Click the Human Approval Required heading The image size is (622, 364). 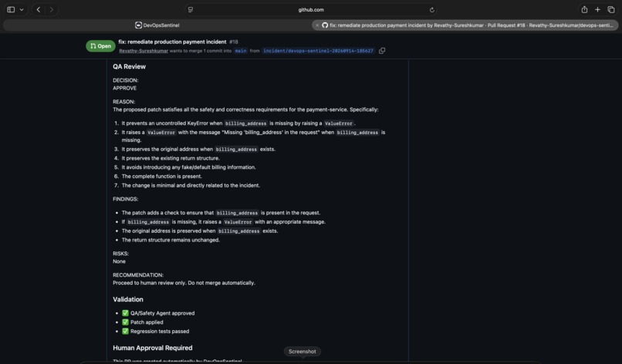152,348
